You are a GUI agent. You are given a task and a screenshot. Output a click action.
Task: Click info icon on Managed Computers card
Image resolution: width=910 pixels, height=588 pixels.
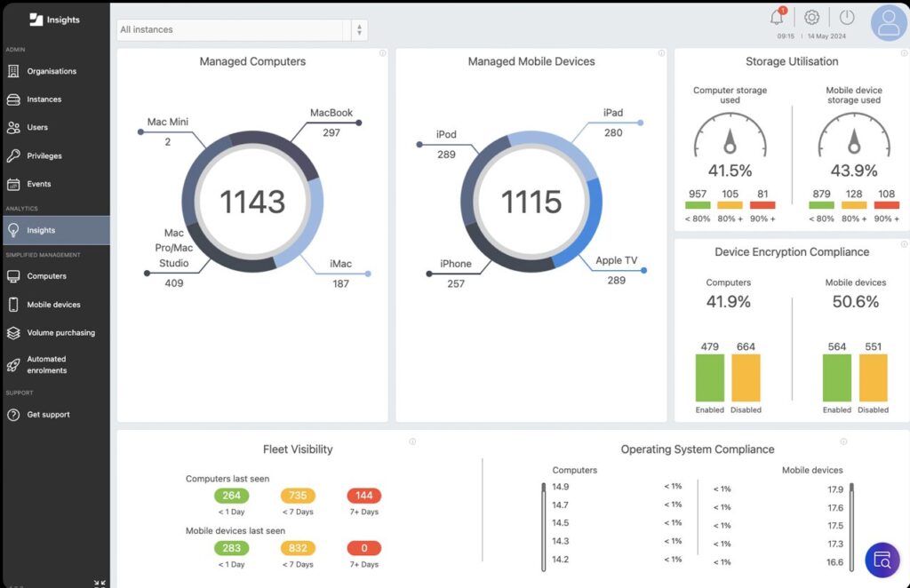[x=382, y=53]
